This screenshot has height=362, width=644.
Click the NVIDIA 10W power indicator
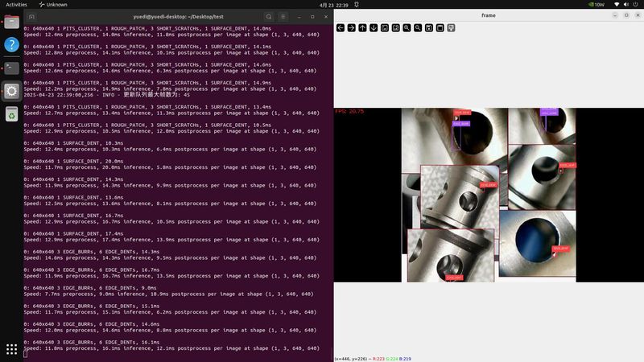pyautogui.click(x=597, y=5)
